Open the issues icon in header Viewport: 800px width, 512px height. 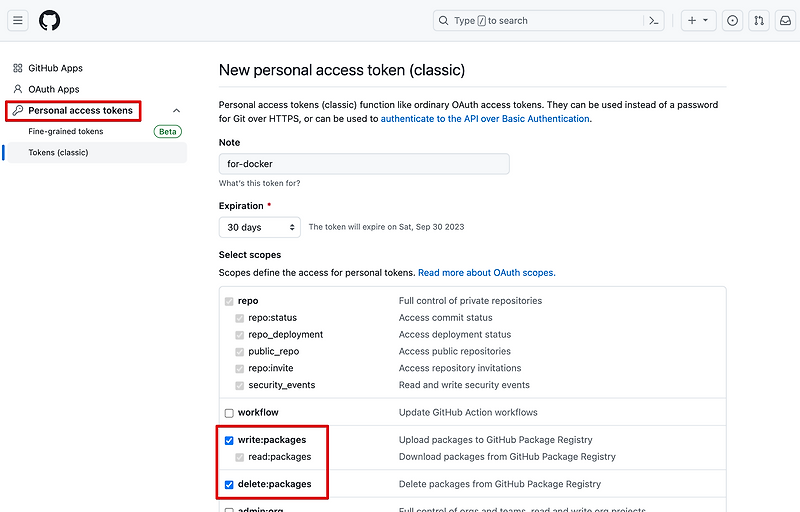click(x=733, y=20)
